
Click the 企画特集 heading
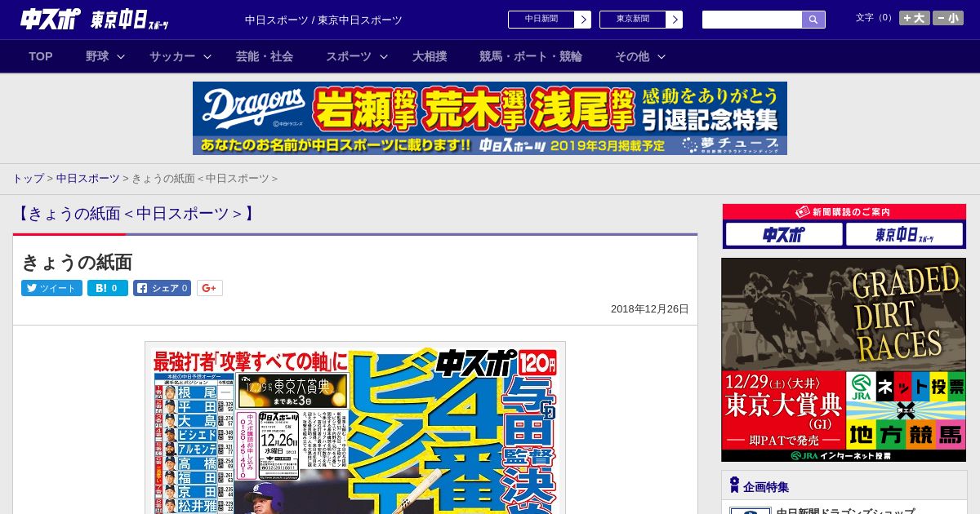tap(766, 487)
